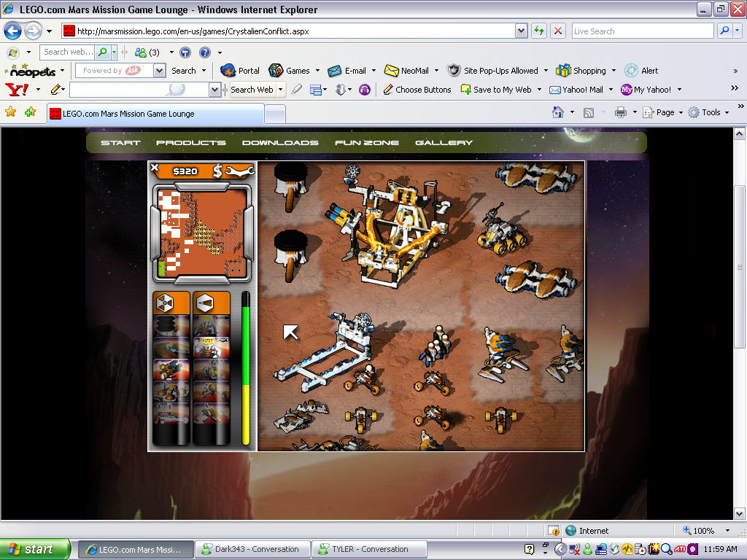
Task: Expand the Neopets Search button dropdown arrow
Action: [x=204, y=71]
